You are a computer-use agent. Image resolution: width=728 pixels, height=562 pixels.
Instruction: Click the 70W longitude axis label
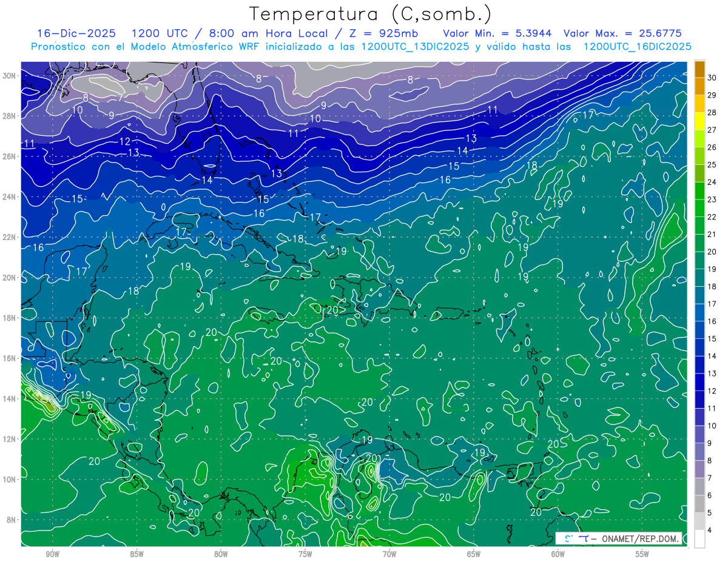pos(389,554)
